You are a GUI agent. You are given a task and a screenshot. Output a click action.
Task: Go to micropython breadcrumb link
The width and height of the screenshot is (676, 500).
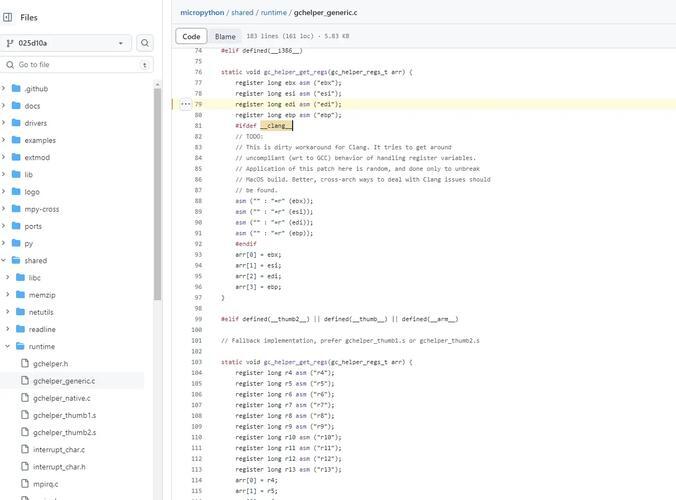coord(202,12)
